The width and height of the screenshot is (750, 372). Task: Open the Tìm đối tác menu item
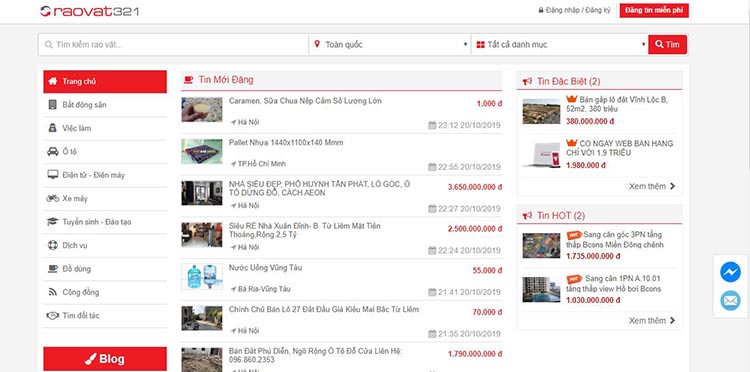(x=105, y=316)
